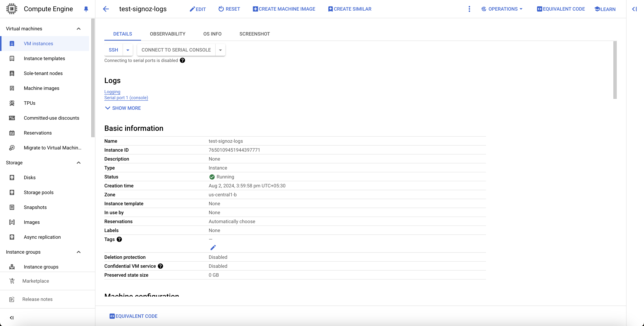Connect via the SSH button
Viewport: 644px width, 326px height.
pos(113,50)
